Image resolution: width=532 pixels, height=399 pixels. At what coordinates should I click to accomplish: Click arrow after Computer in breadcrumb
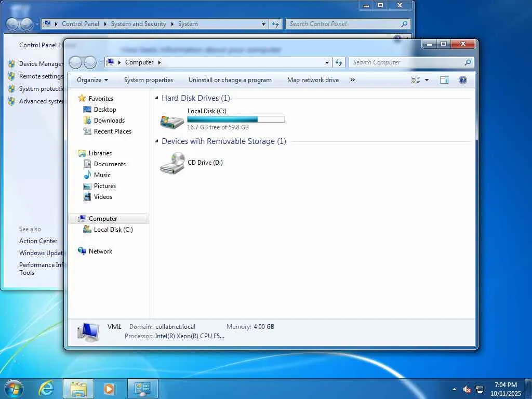point(159,62)
